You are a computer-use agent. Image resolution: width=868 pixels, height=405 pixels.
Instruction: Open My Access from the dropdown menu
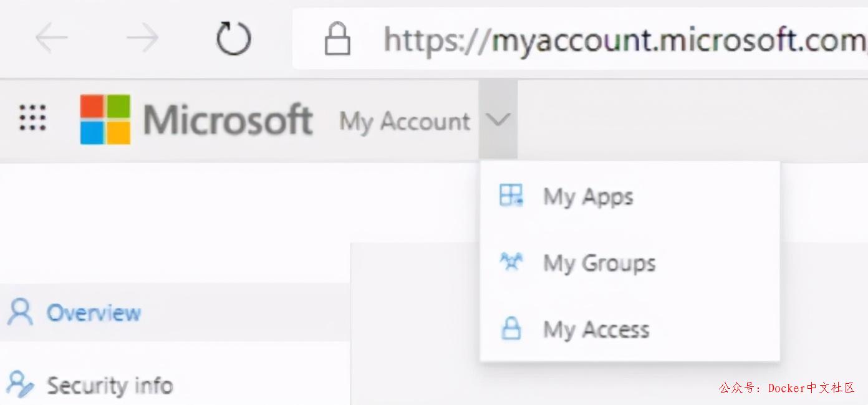click(x=596, y=329)
